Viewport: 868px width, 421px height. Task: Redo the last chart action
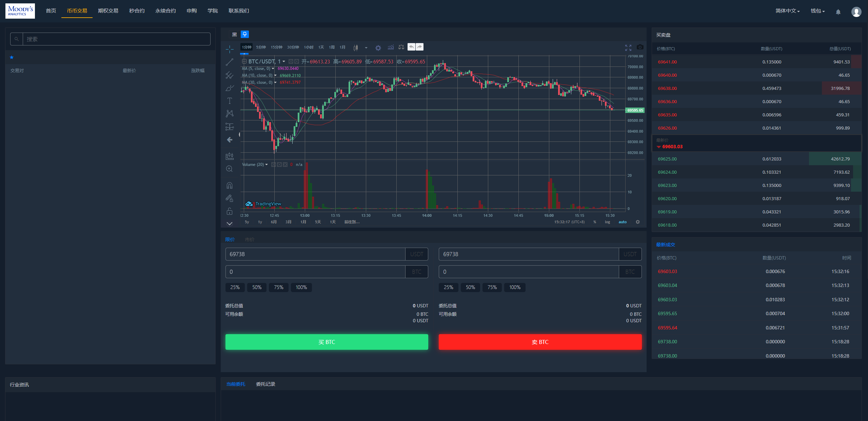[x=419, y=47]
